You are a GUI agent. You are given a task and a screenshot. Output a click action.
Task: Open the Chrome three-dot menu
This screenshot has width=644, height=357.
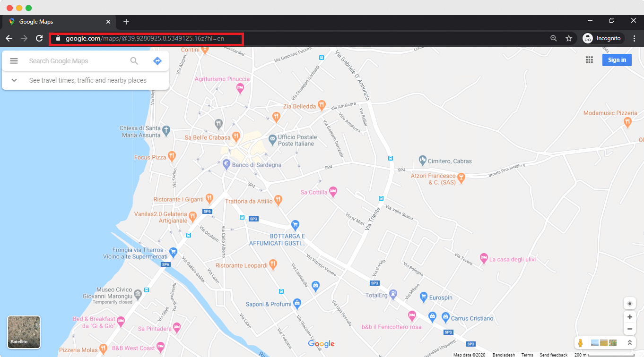[x=635, y=38]
